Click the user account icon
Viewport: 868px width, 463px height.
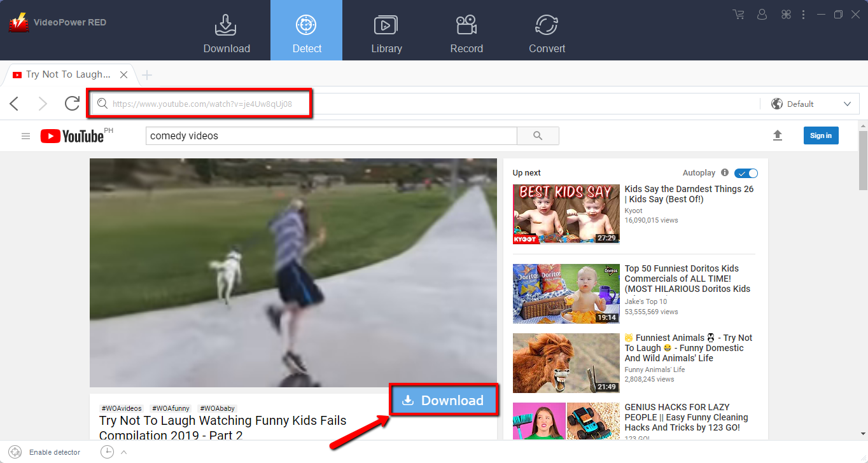point(762,14)
